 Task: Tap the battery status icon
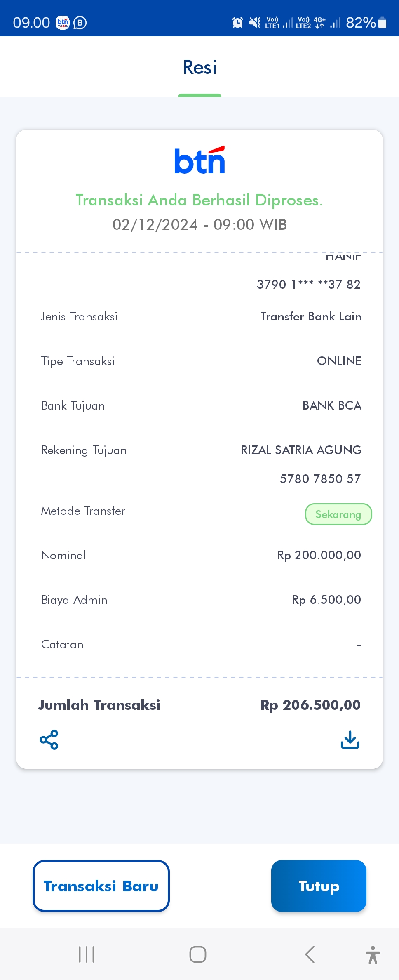pos(383,23)
